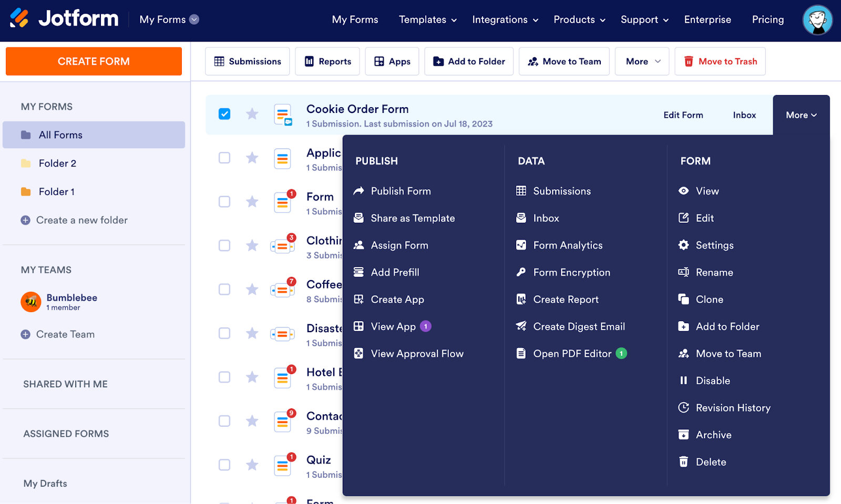This screenshot has width=841, height=504.
Task: Click the Create Digest Email icon
Action: 521,326
